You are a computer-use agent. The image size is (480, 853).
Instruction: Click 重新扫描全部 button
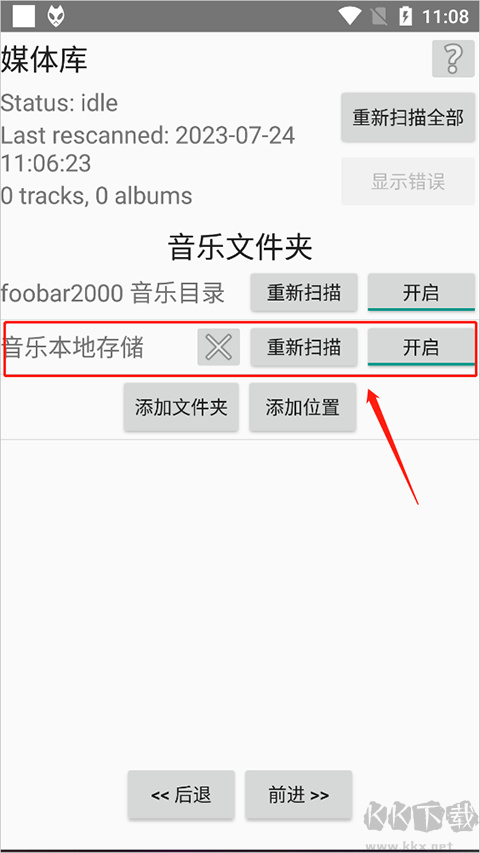click(x=408, y=118)
